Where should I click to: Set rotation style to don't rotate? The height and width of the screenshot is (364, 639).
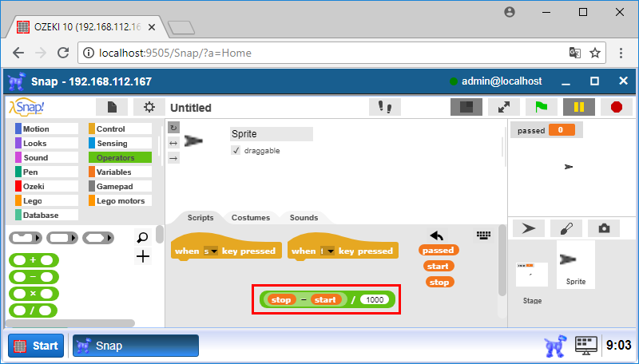click(x=173, y=158)
